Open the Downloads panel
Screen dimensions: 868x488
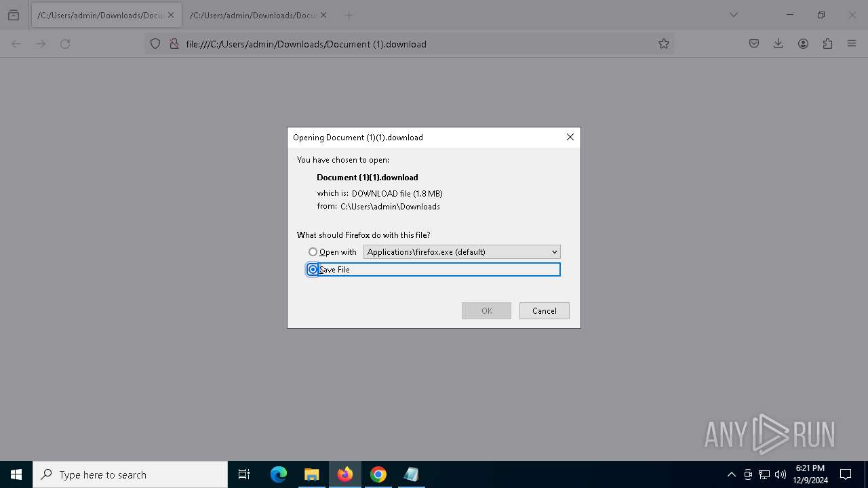778,44
